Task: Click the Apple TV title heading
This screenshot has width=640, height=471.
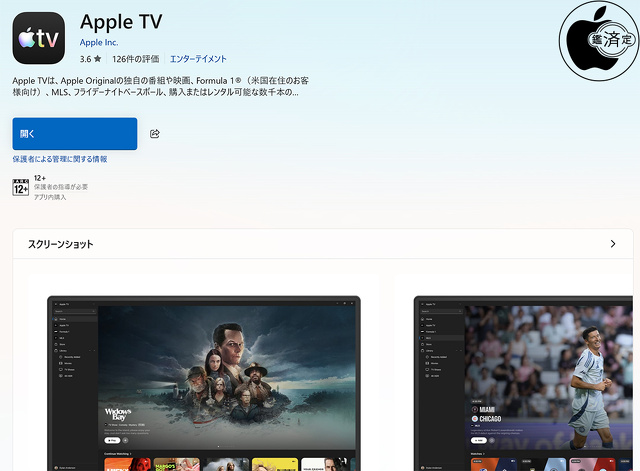Action: (121, 22)
